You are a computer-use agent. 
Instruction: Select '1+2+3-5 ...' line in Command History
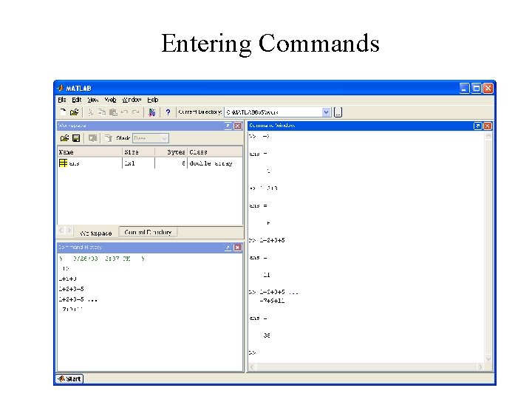78,299
